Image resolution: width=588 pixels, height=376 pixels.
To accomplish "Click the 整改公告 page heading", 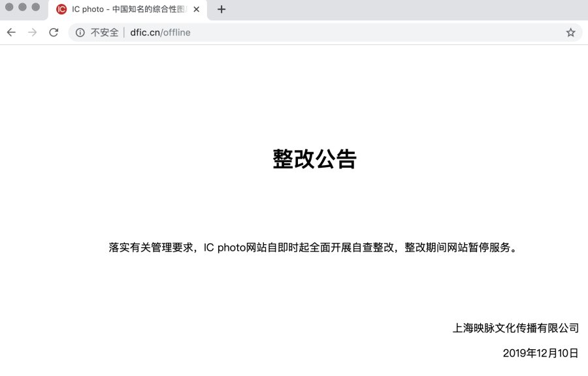I will 314,159.
